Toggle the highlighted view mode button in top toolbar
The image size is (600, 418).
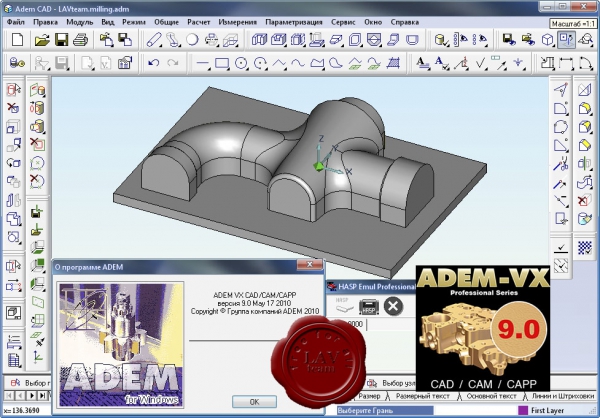pos(566,40)
